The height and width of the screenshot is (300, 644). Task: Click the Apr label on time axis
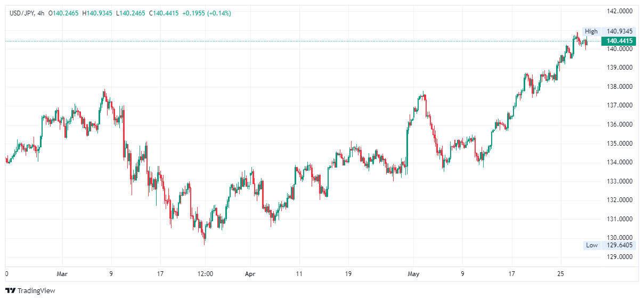tap(250, 274)
